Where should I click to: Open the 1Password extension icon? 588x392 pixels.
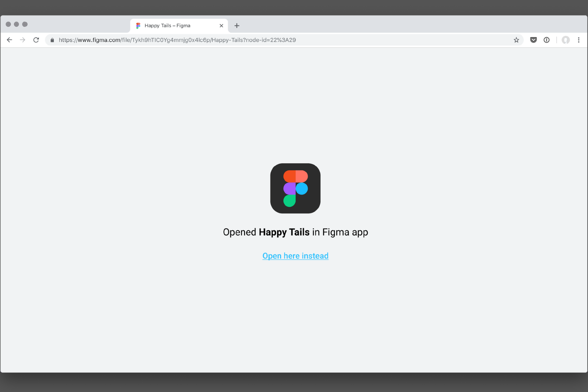point(547,40)
